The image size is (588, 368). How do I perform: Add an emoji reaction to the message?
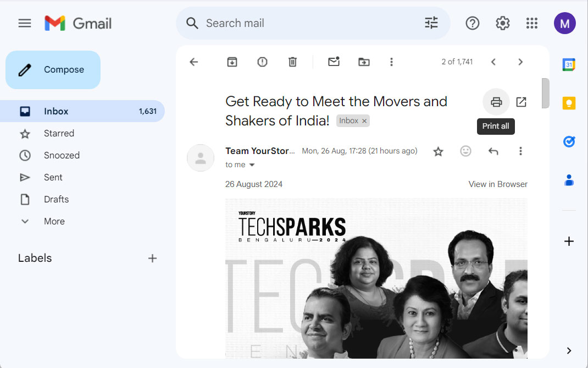[465, 151]
